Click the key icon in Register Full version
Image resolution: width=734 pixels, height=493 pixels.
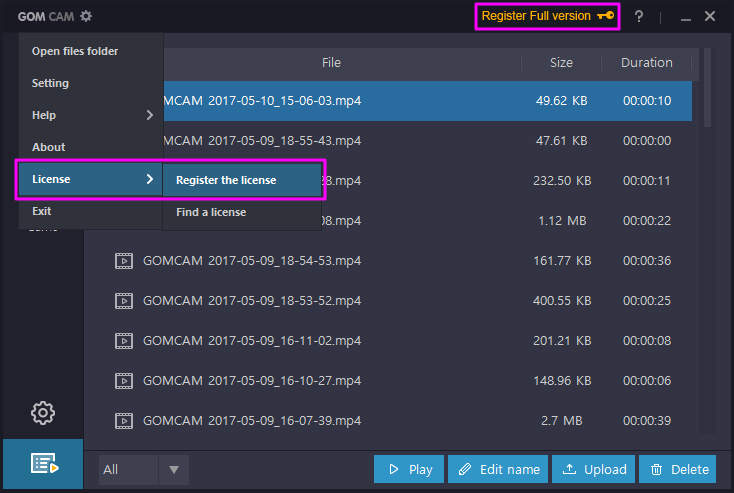click(x=605, y=16)
